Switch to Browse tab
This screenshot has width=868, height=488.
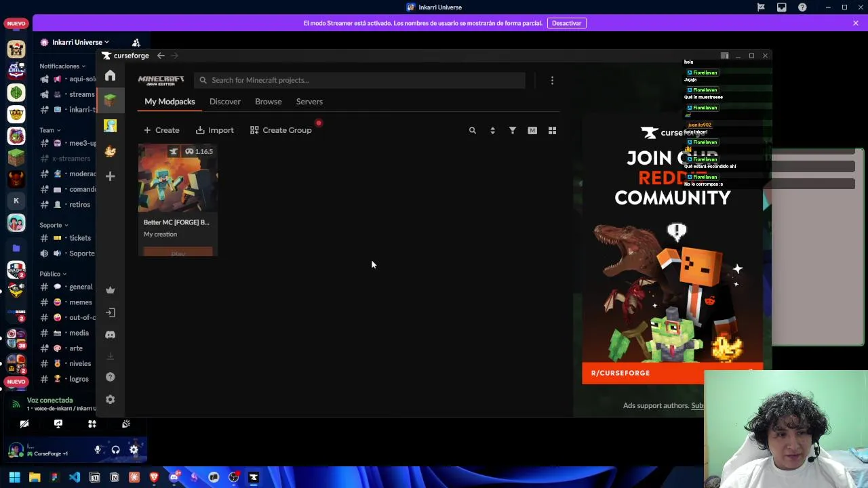tap(269, 102)
